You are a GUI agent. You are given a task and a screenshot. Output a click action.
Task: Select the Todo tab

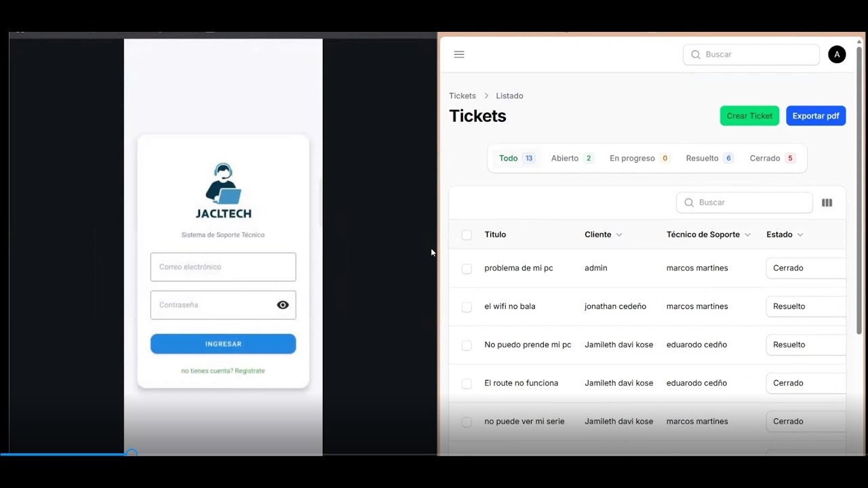coord(517,158)
